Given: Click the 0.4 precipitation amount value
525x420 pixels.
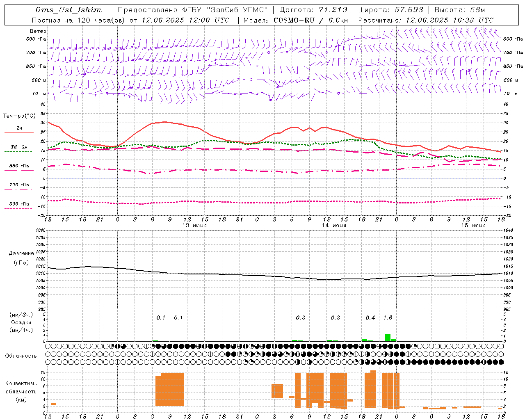Looking at the screenshot, I should (x=370, y=317).
